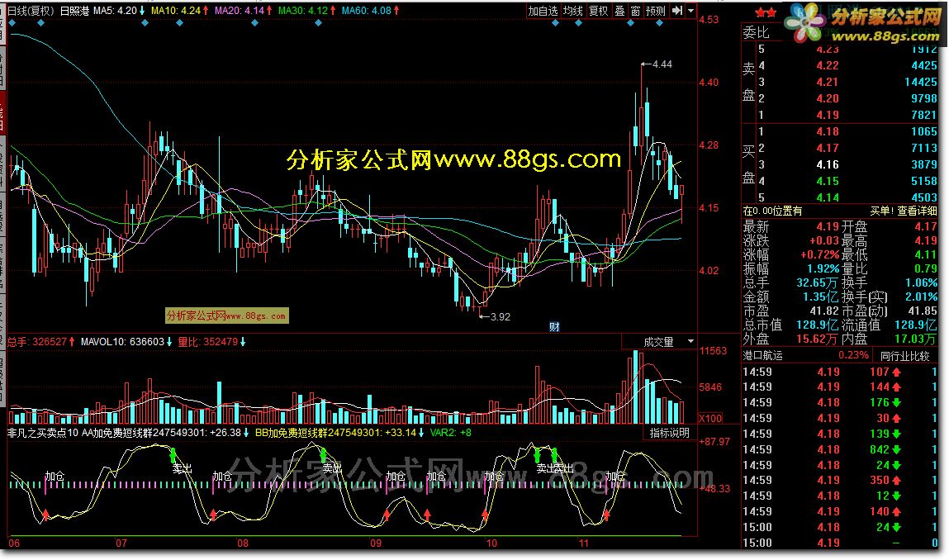Select buy level 3 row at 4.16
Image resolution: width=949 pixels, height=560 pixels.
pos(847,164)
